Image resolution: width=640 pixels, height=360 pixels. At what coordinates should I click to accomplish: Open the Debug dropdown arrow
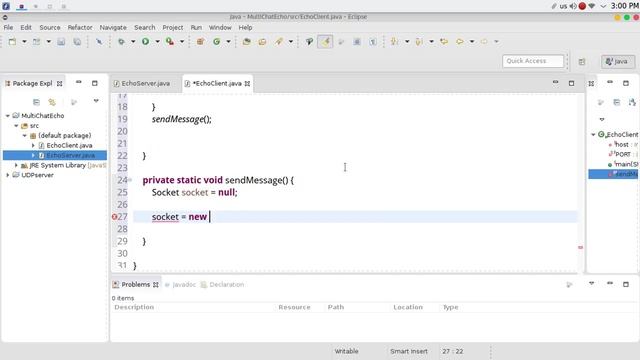[133, 42]
